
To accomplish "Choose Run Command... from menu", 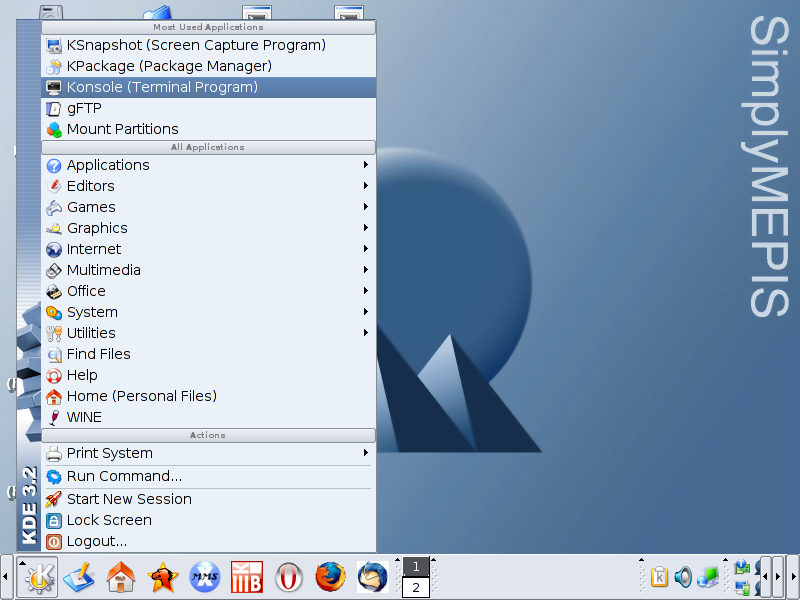I will [x=124, y=476].
